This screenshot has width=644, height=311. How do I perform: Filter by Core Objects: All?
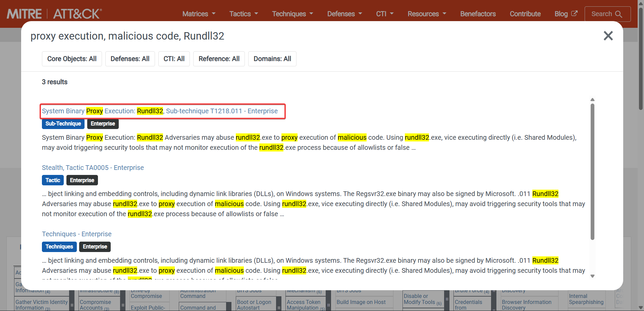(x=72, y=59)
